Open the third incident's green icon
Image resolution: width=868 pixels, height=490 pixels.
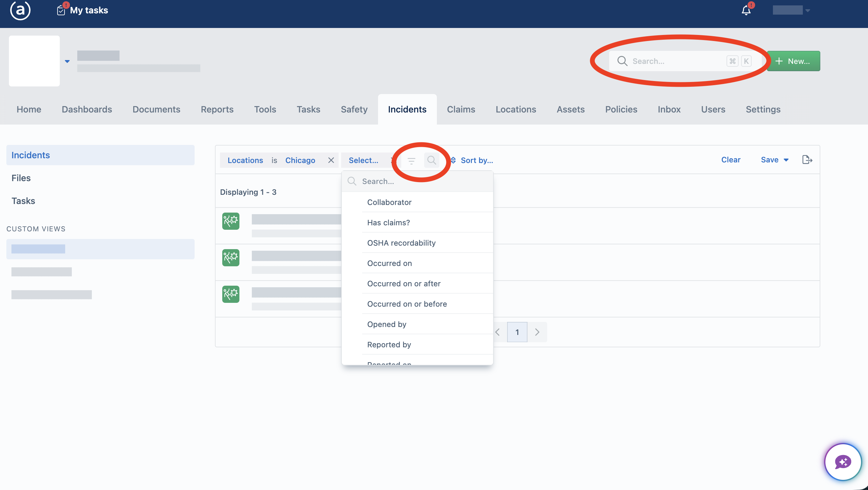tap(231, 294)
